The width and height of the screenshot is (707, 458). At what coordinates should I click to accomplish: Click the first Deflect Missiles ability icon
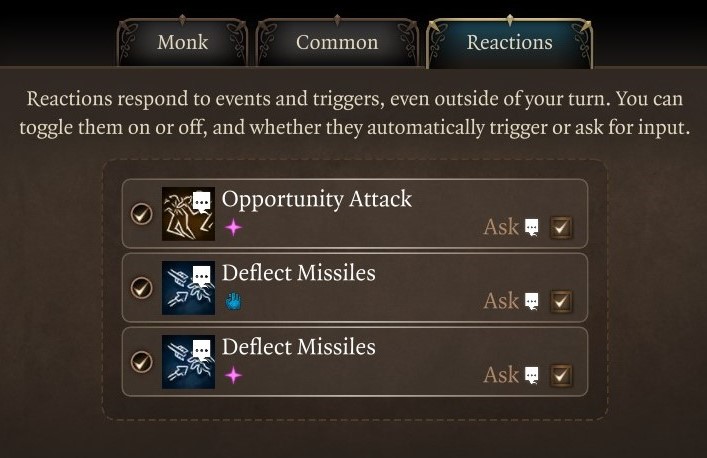tap(188, 287)
